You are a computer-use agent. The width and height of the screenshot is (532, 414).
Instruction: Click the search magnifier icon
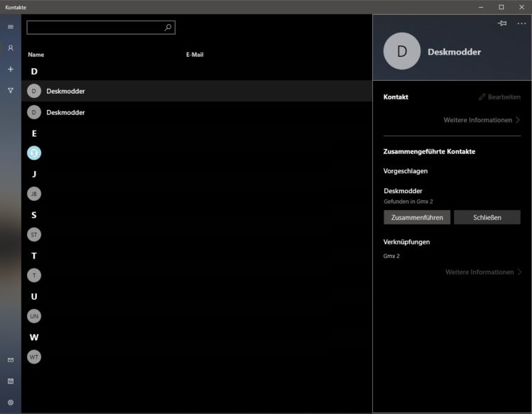[168, 28]
